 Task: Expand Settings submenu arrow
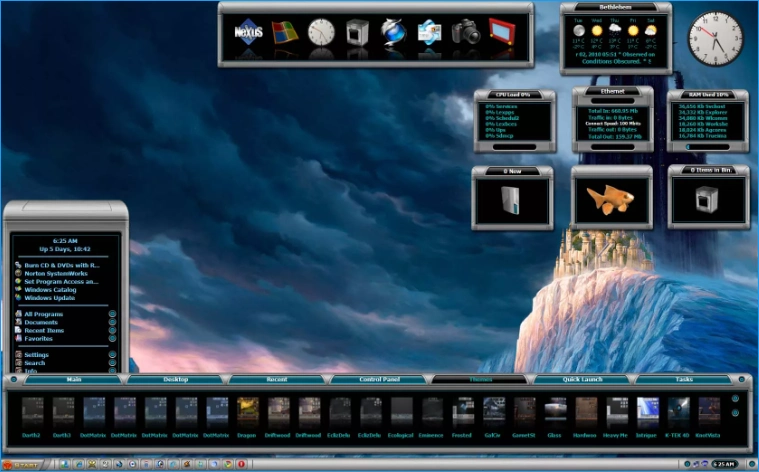[112, 354]
